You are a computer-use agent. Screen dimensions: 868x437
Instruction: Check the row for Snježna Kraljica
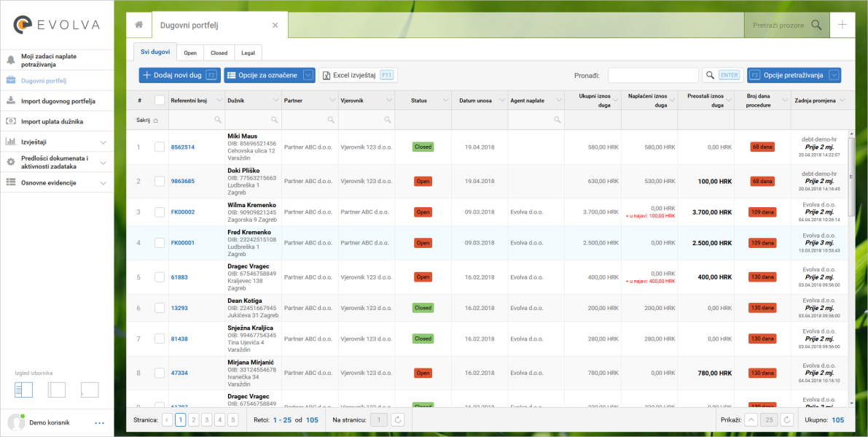pyautogui.click(x=160, y=339)
